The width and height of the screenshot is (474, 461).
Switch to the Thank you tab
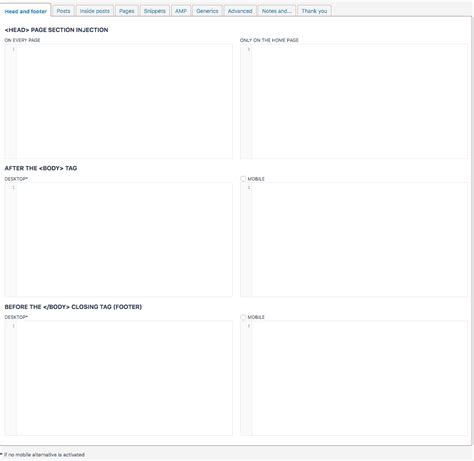pos(314,11)
